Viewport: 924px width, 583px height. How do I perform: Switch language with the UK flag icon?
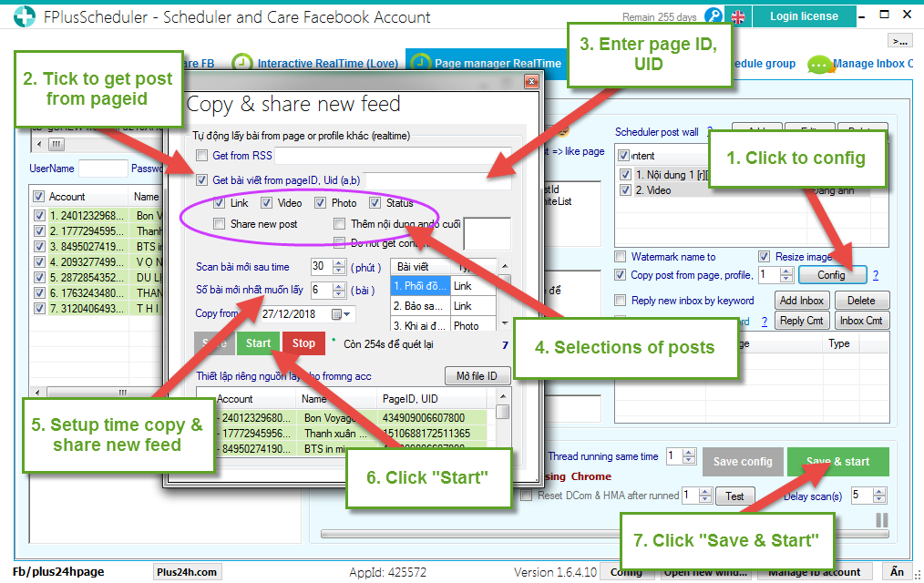point(738,16)
